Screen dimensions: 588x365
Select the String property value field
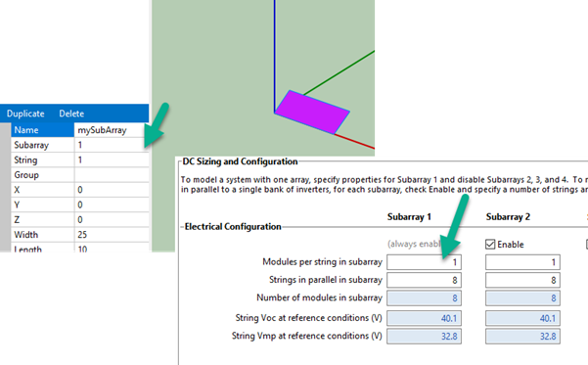[x=112, y=160]
